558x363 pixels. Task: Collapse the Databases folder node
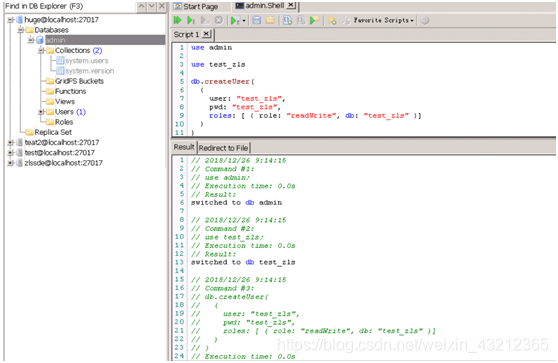[x=21, y=30]
